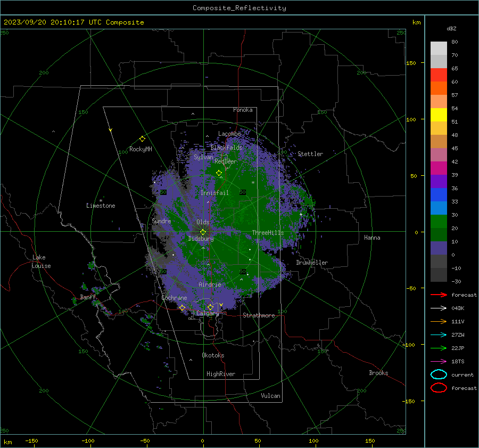
Task: Pick the yellow 51-54 dBZ swatch
Action: [x=439, y=115]
